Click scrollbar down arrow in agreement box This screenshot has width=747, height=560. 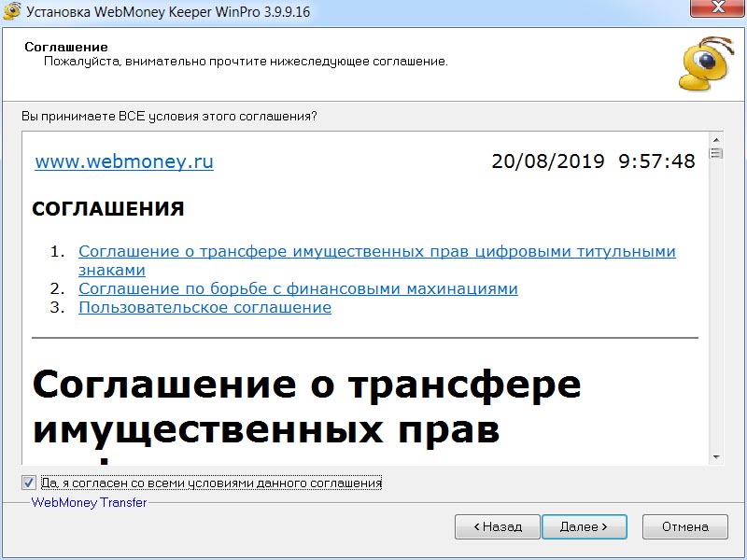point(716,457)
